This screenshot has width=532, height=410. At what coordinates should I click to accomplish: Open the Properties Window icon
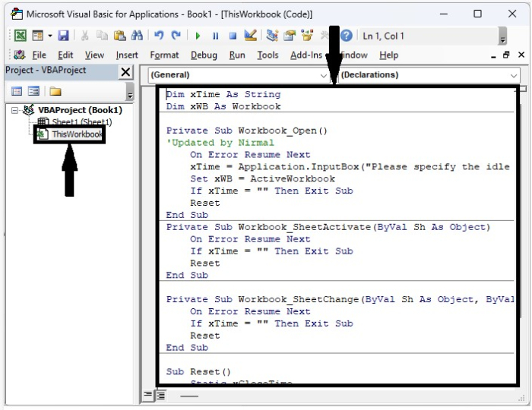290,36
